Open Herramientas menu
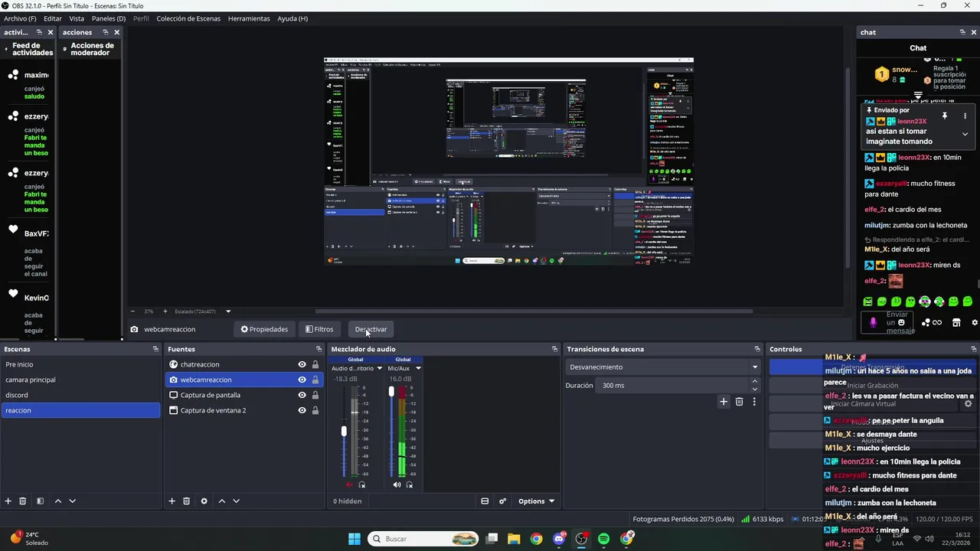 (249, 18)
